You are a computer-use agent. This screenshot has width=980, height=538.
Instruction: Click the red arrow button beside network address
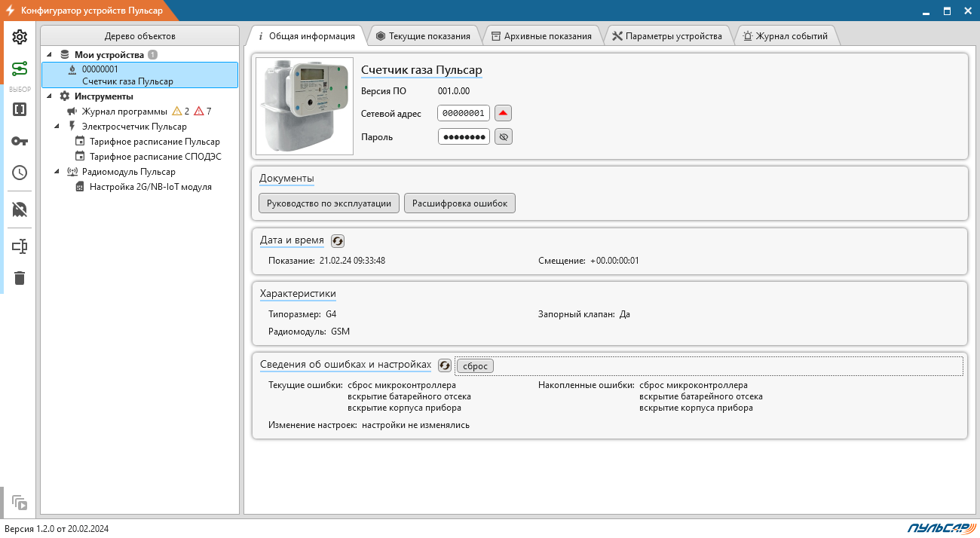(x=504, y=113)
